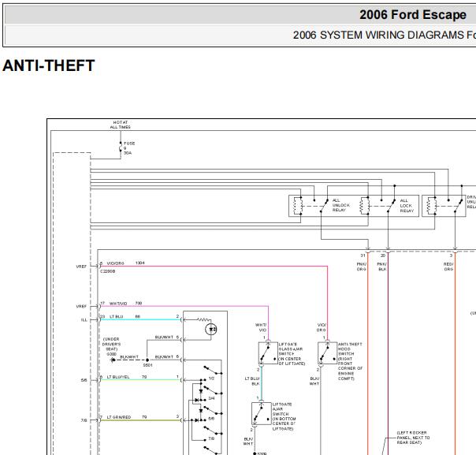Select the "ANTI-THEFT HOOD SWITCH" description
Viewport: 476px width, 455px height.
coord(350,361)
